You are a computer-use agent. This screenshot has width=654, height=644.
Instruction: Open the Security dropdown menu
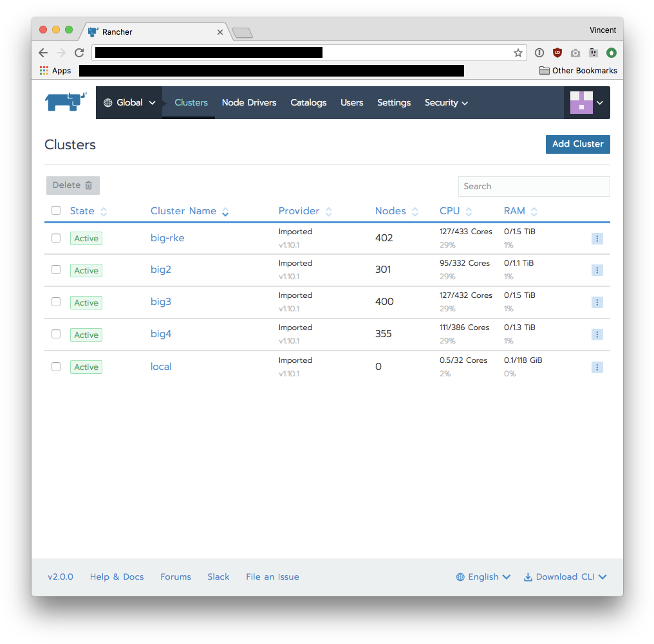click(445, 103)
